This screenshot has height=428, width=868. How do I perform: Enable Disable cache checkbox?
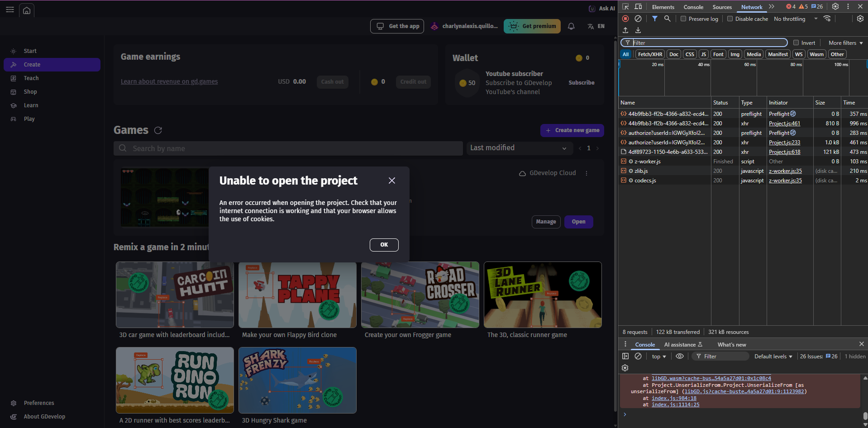730,19
